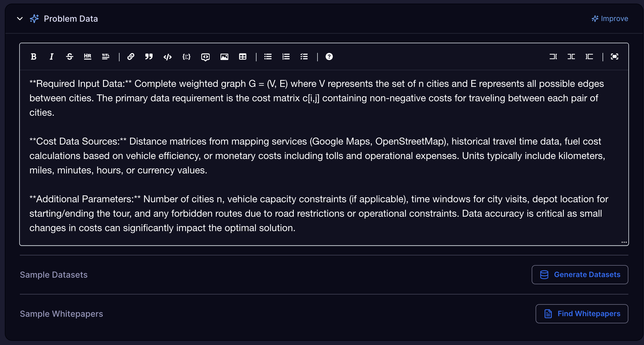The image size is (644, 345).
Task: Collapse the Problem Data section chevron
Action: tap(20, 19)
